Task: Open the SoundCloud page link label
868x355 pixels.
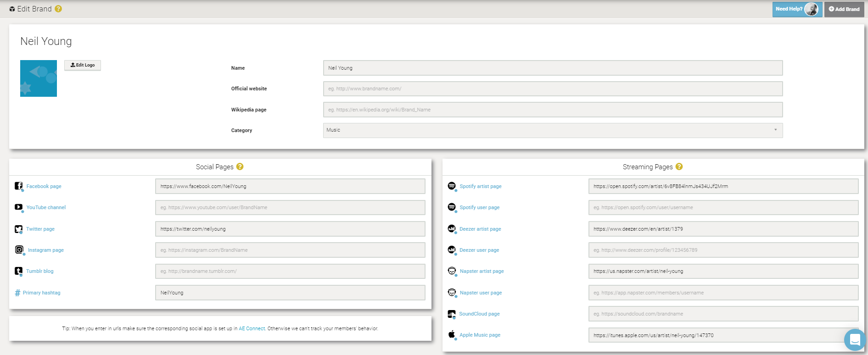Action: click(x=479, y=314)
